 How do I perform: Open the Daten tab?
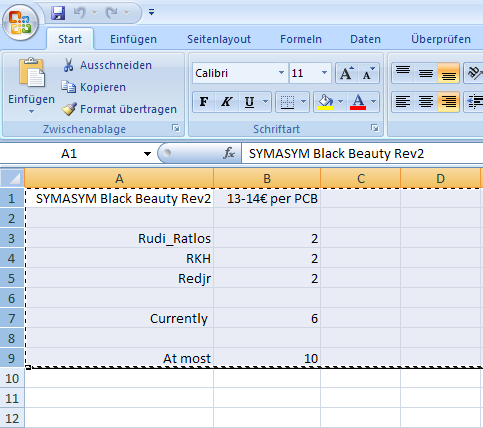[365, 39]
